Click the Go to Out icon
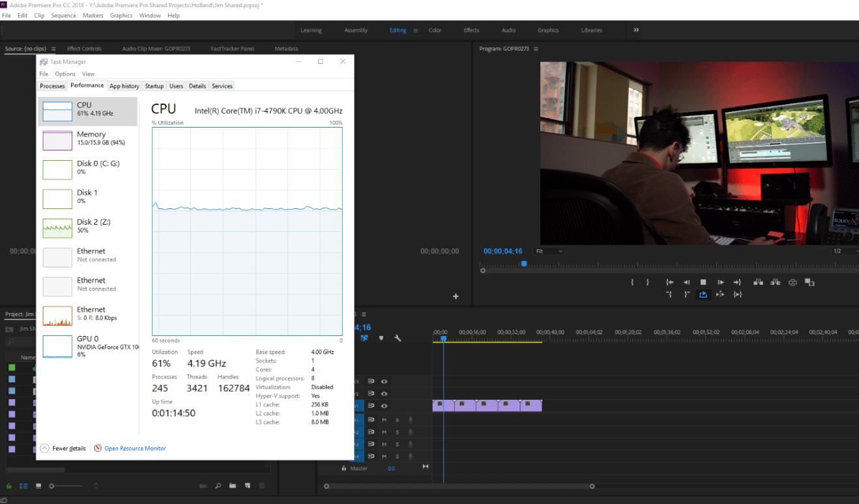This screenshot has height=504, width=859. 737,282
